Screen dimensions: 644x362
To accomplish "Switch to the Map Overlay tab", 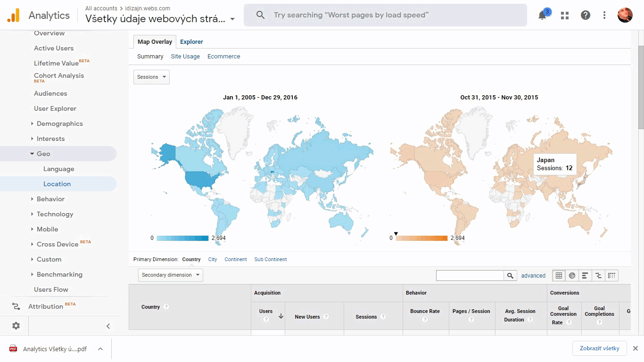I will 155,42.
